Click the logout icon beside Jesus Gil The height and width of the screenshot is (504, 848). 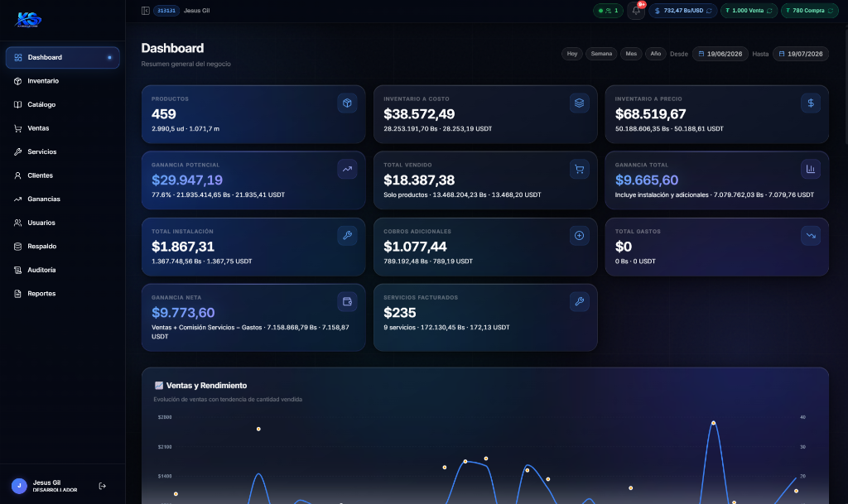click(x=102, y=486)
